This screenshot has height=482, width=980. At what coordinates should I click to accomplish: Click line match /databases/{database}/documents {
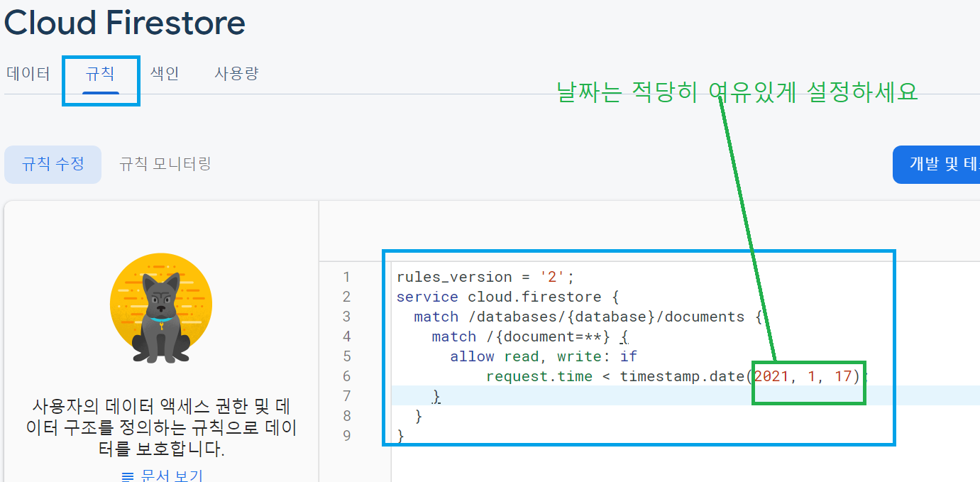point(588,317)
